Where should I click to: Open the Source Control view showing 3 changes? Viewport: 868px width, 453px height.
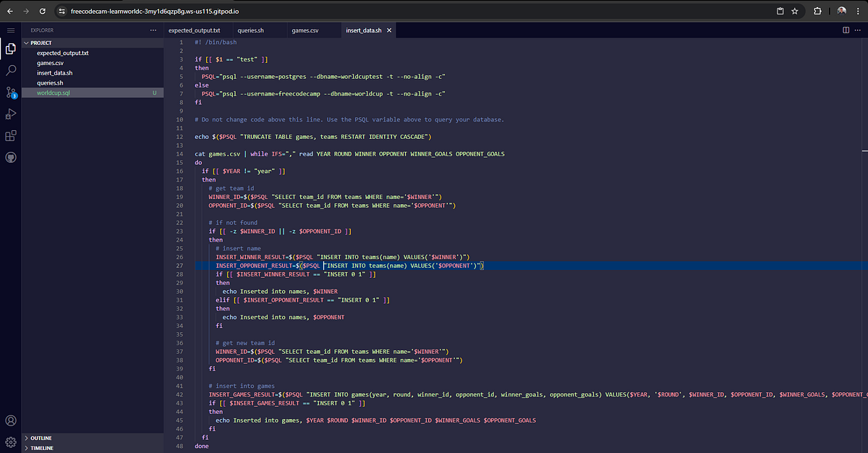[10, 92]
